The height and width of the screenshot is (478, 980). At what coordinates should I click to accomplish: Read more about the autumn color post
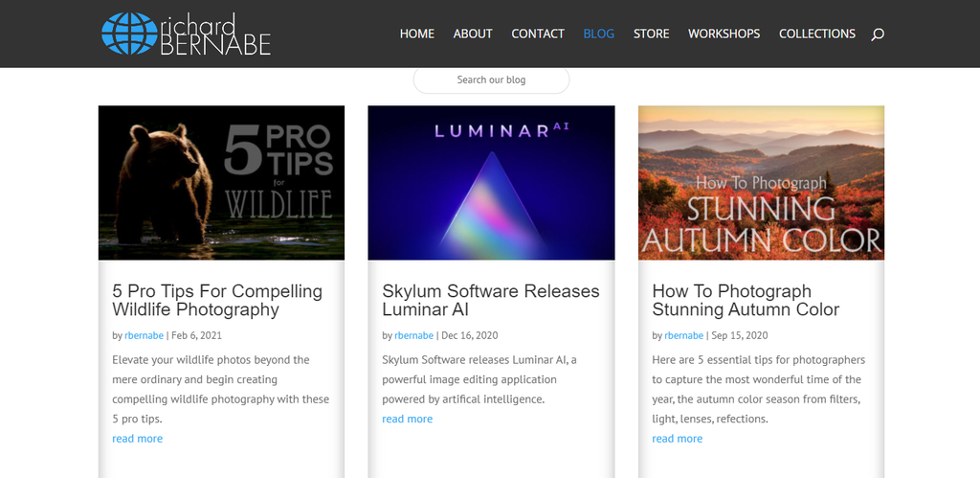(x=677, y=439)
